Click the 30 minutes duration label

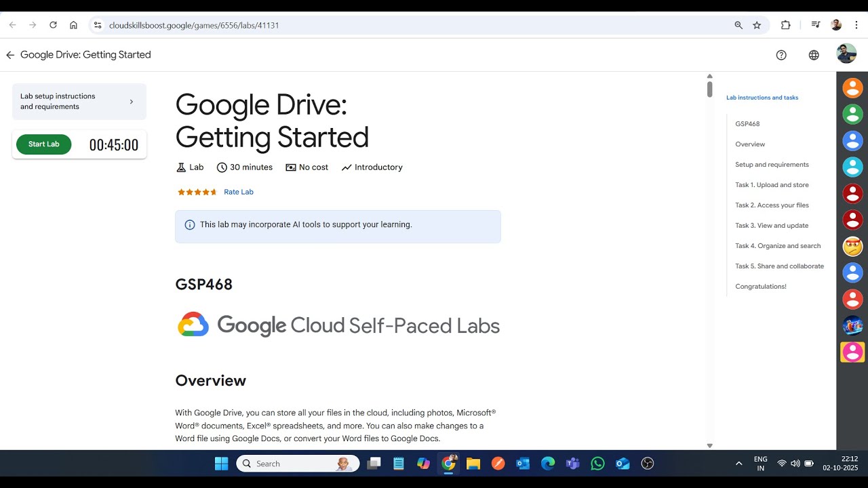(x=245, y=167)
